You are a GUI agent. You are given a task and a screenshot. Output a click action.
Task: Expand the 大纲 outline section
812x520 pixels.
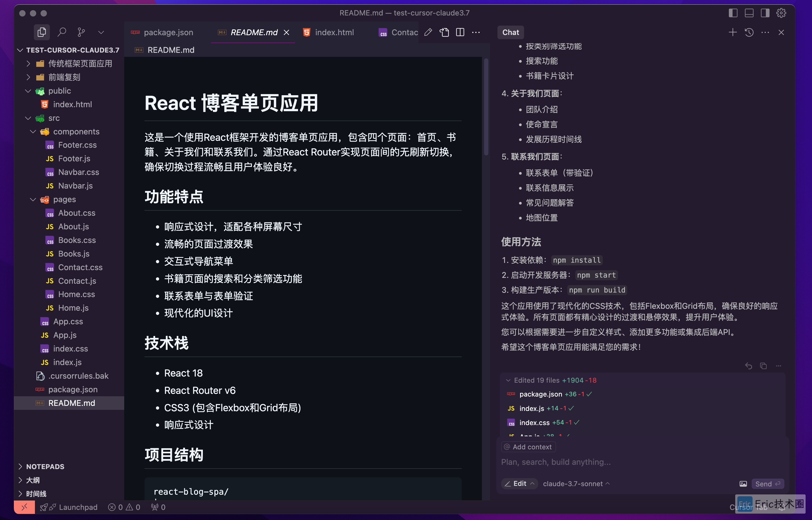point(69,480)
